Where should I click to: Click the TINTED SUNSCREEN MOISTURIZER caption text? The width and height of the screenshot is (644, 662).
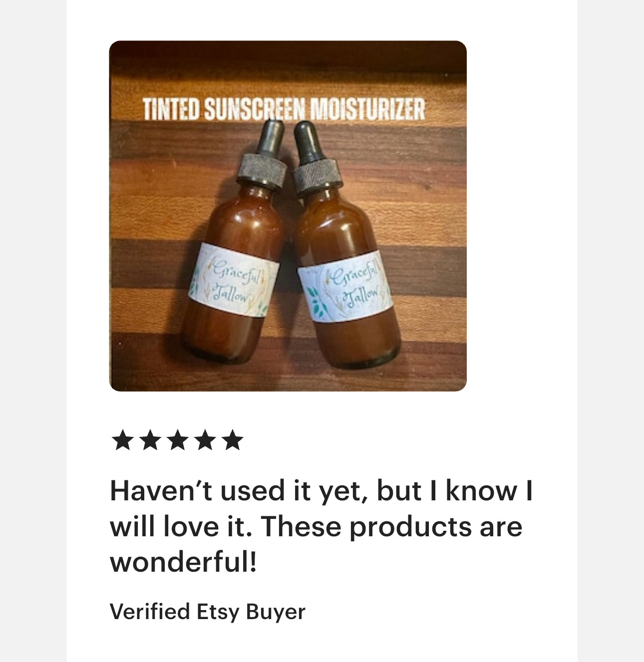(284, 109)
